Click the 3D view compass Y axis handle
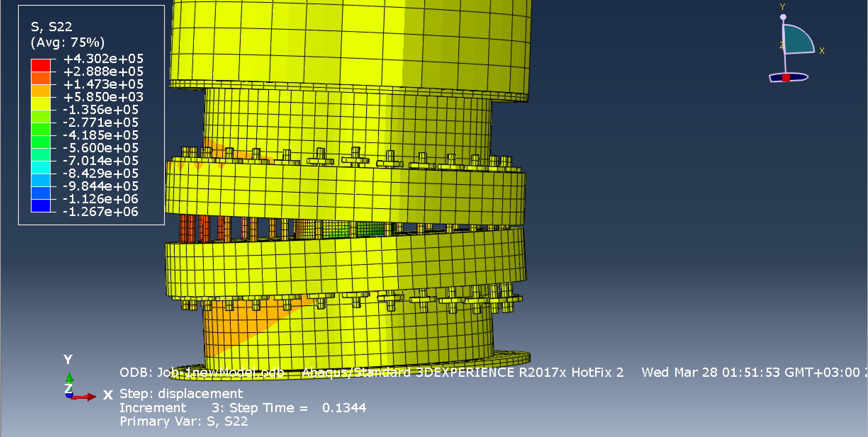 tap(783, 17)
